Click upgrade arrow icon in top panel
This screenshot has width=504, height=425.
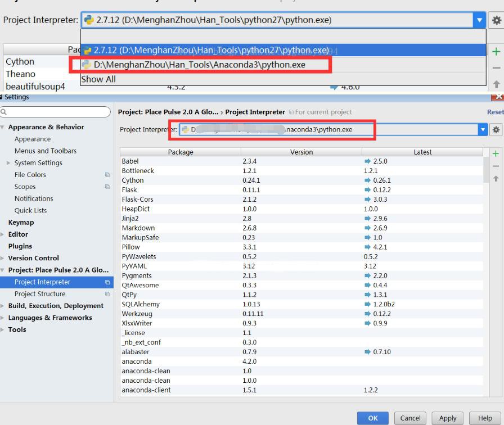[x=496, y=84]
